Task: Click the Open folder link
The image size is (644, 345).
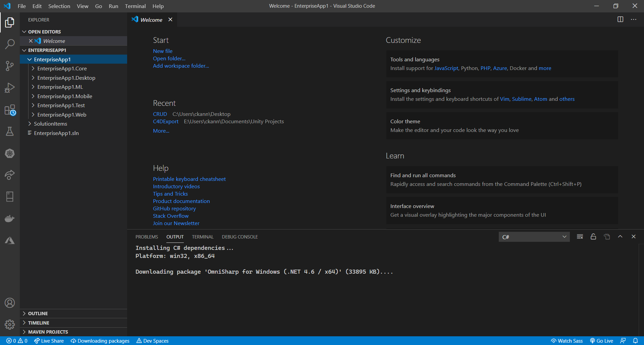Action: point(169,58)
